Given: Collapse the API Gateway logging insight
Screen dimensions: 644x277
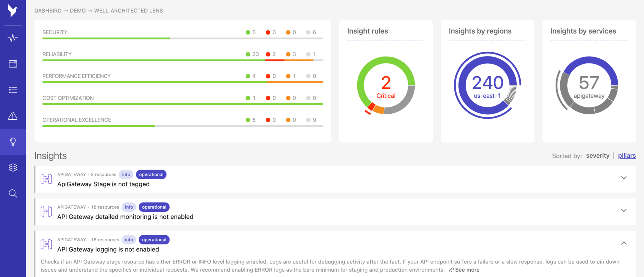Looking at the screenshot, I should coord(624,243).
